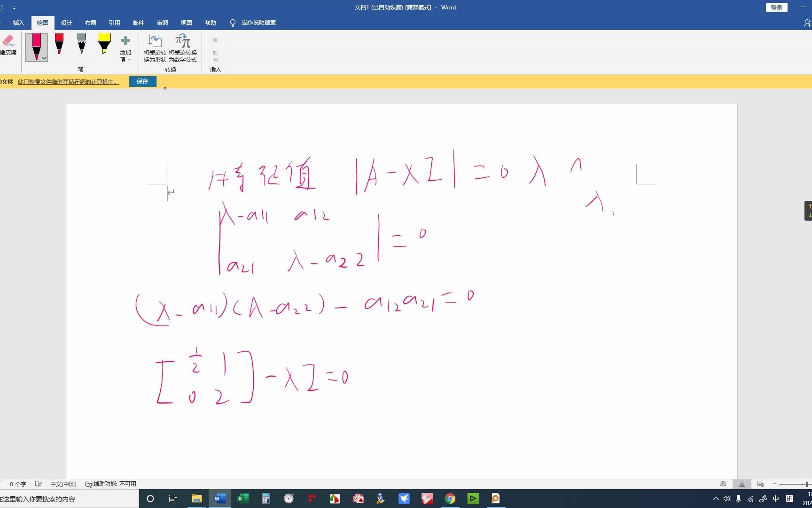Open the 审阅 tab
The width and height of the screenshot is (812, 508).
pos(163,23)
